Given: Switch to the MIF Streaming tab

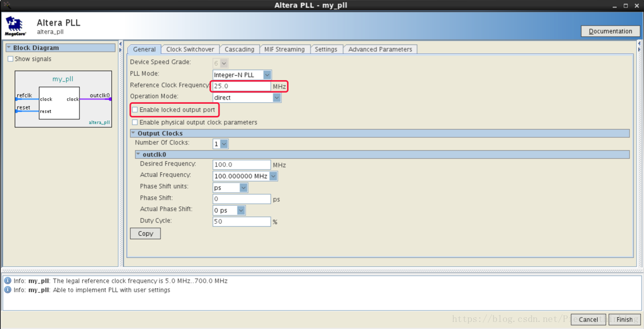Looking at the screenshot, I should coord(284,49).
